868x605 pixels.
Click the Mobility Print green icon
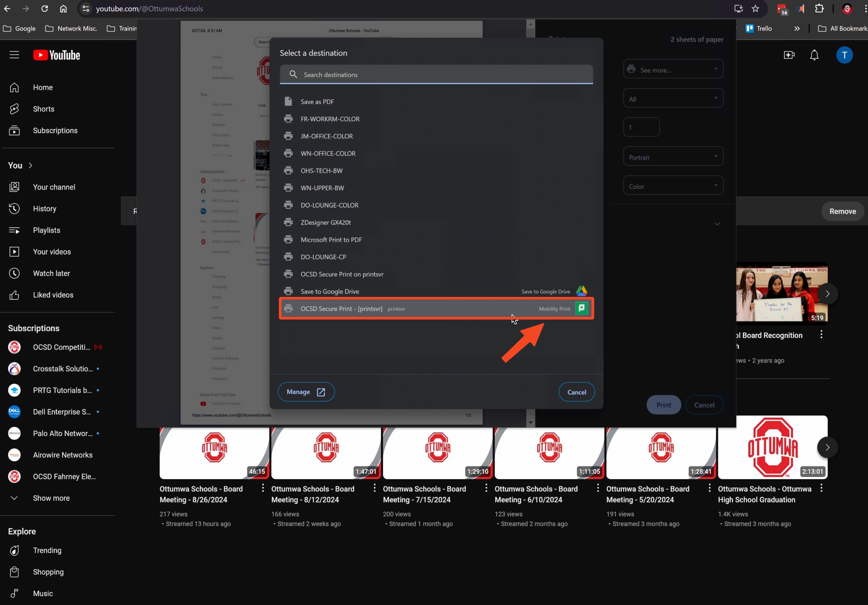pyautogui.click(x=581, y=308)
